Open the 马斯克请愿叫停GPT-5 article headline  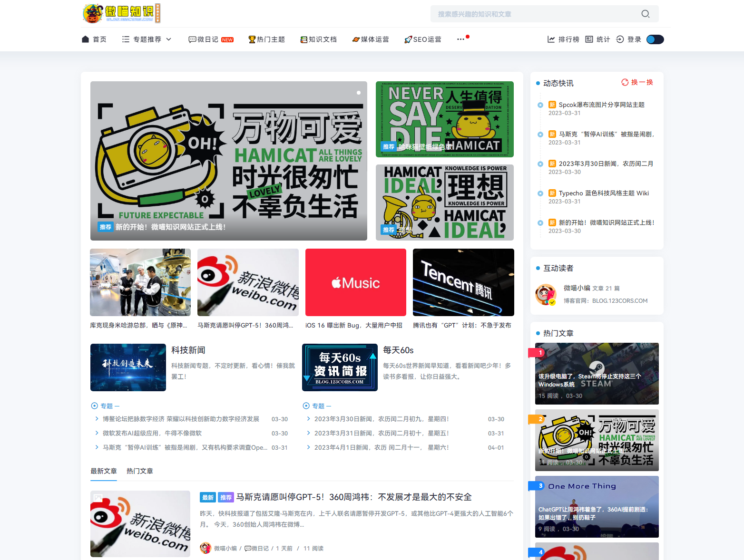tap(354, 497)
